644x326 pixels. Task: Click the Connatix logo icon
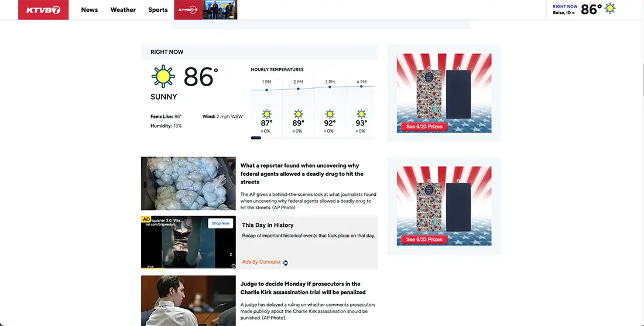click(286, 263)
